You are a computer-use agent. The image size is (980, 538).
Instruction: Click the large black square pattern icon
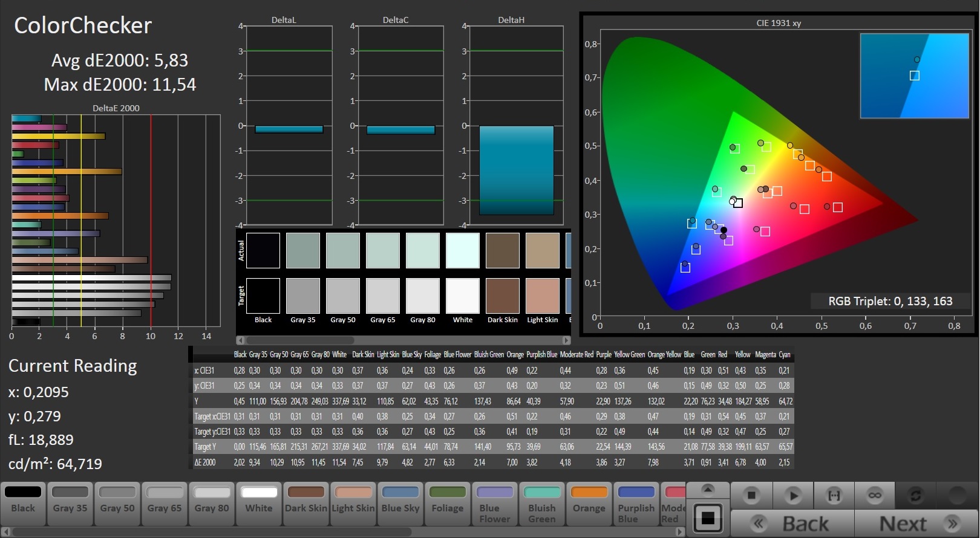(x=708, y=518)
